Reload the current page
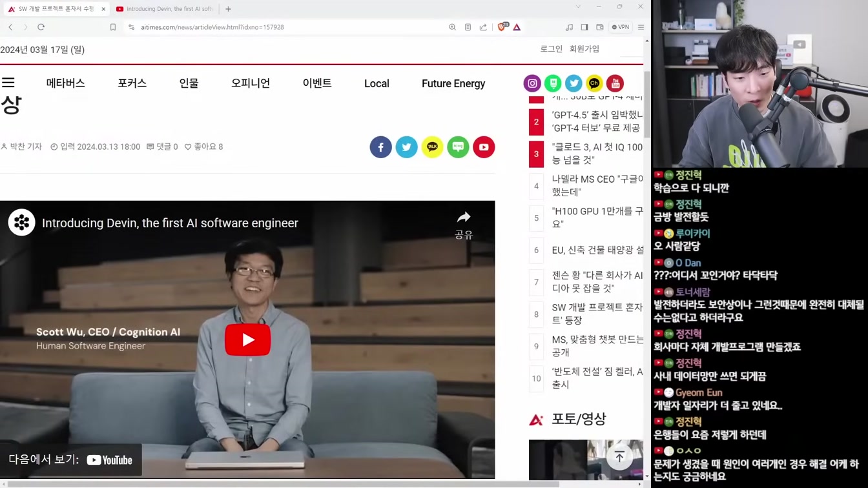This screenshot has width=868, height=488. [41, 27]
